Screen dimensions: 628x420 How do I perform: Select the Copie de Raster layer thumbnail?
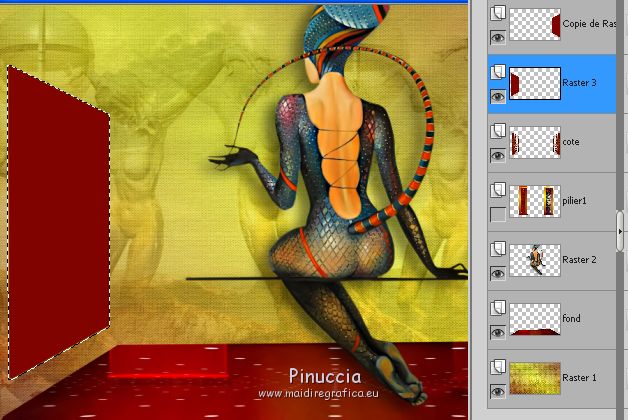(x=535, y=24)
